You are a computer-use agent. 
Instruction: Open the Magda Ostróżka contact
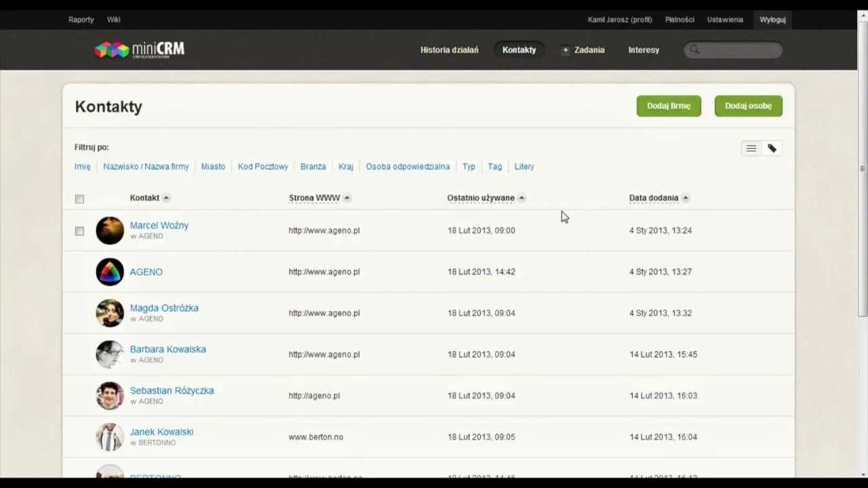164,308
